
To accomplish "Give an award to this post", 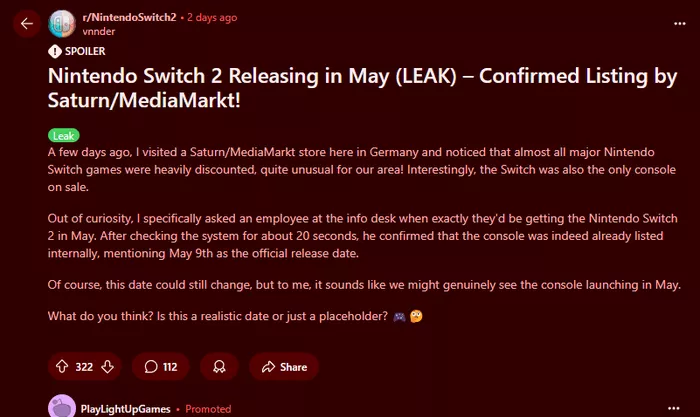I will point(219,367).
